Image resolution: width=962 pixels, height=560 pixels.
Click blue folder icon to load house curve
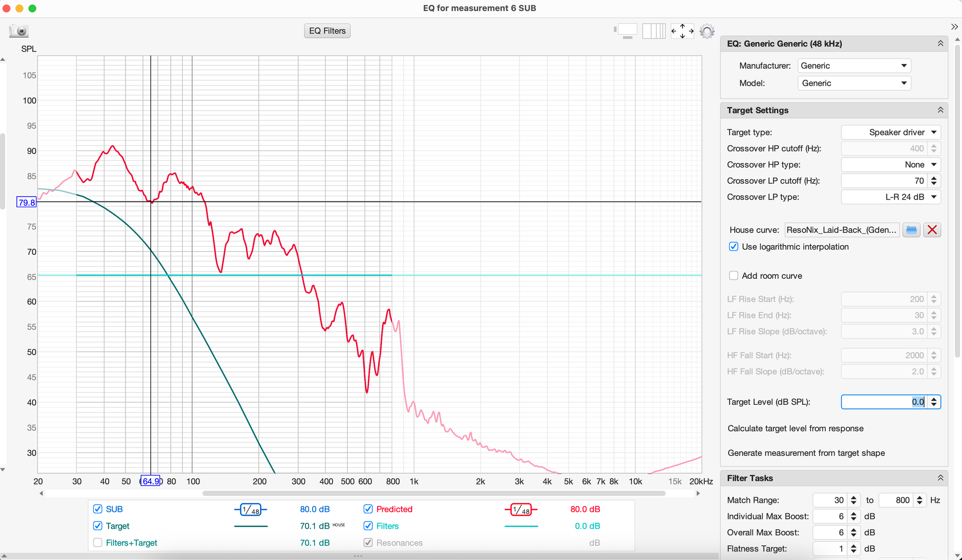[911, 230]
